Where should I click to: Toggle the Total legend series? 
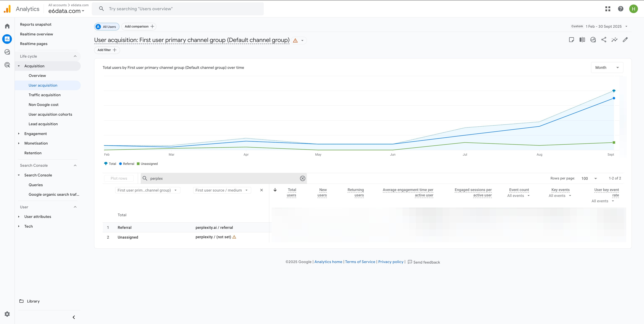(x=110, y=164)
